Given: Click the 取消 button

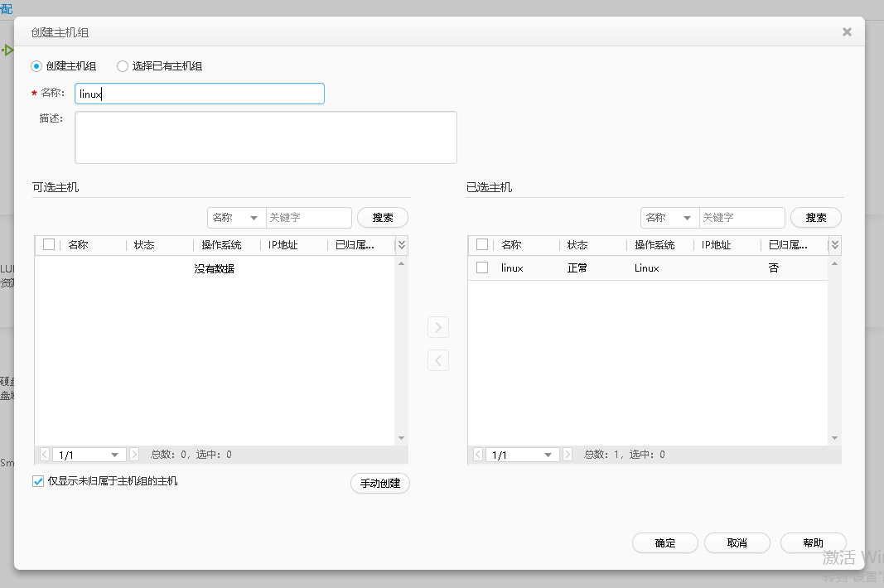Looking at the screenshot, I should [737, 543].
